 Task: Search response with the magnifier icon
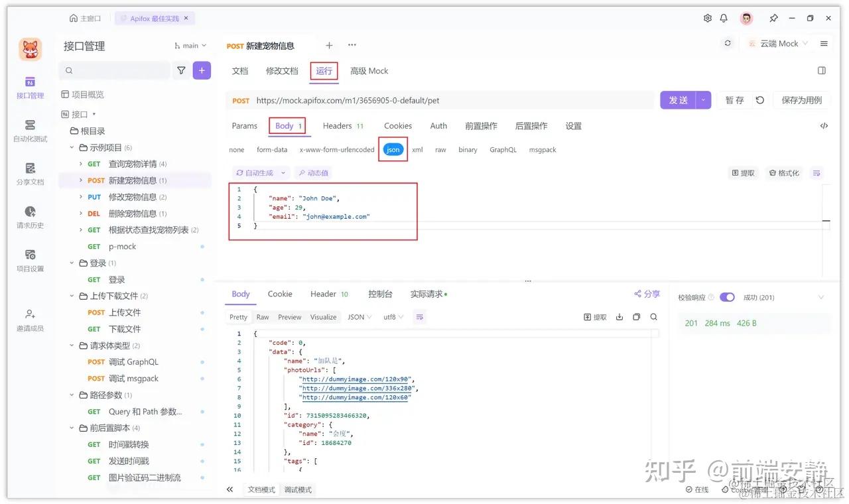(x=653, y=316)
